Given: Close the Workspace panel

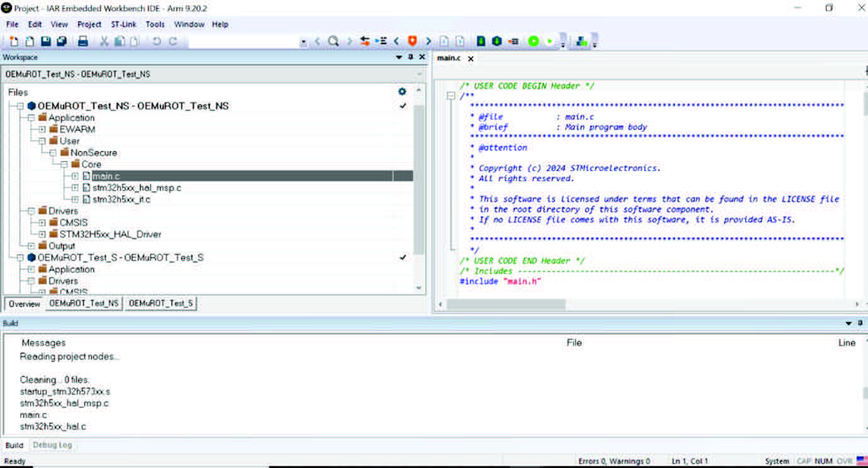Looking at the screenshot, I should (422, 57).
